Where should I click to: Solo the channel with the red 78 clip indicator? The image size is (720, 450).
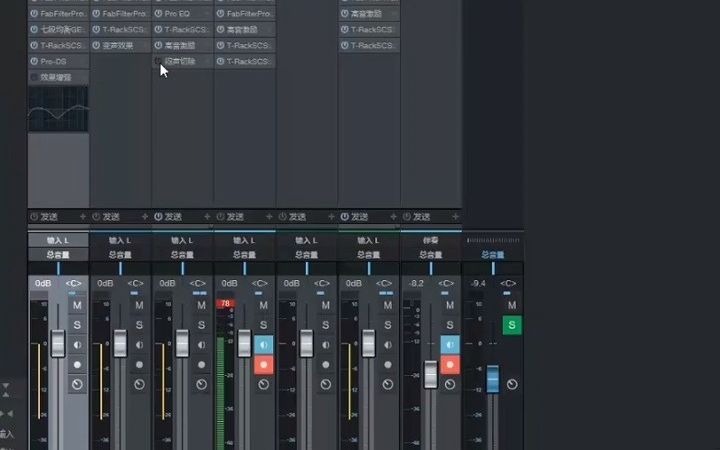(264, 325)
